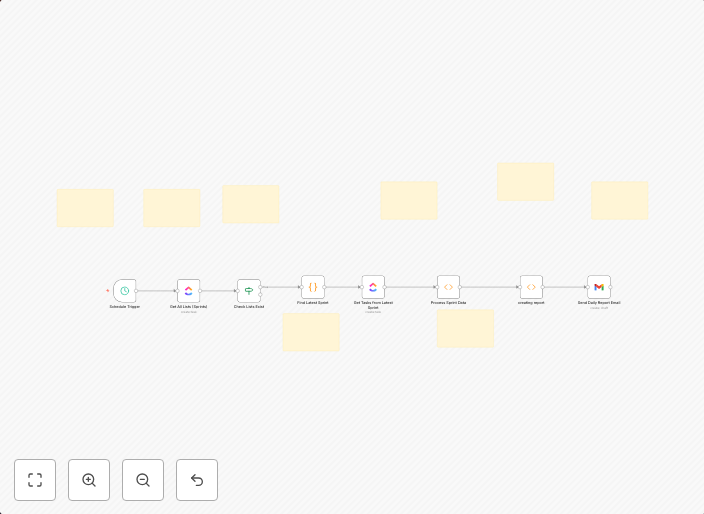Screen dimensions: 704x514
Task: Select the creating report code node
Action: (531, 287)
